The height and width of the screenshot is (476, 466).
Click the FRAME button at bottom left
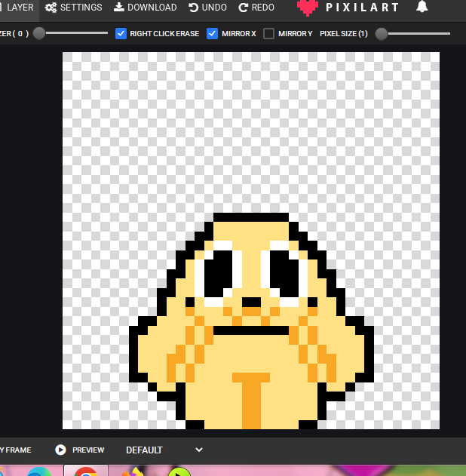tap(16, 450)
